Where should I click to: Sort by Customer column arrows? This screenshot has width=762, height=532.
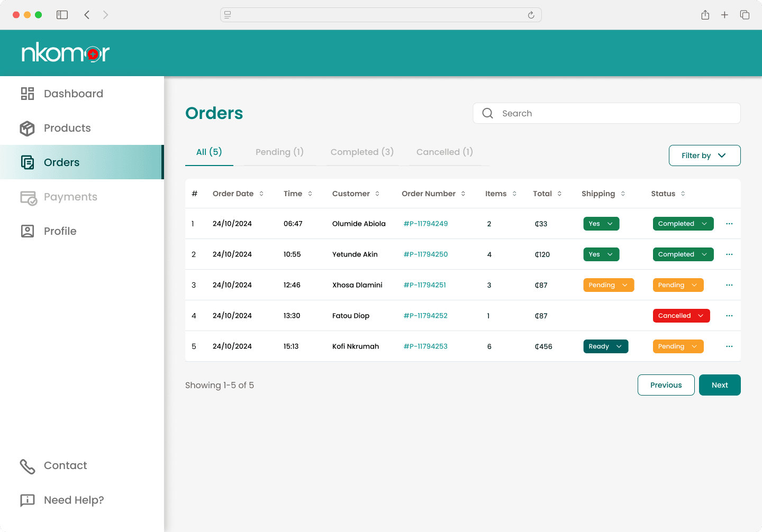377,194
